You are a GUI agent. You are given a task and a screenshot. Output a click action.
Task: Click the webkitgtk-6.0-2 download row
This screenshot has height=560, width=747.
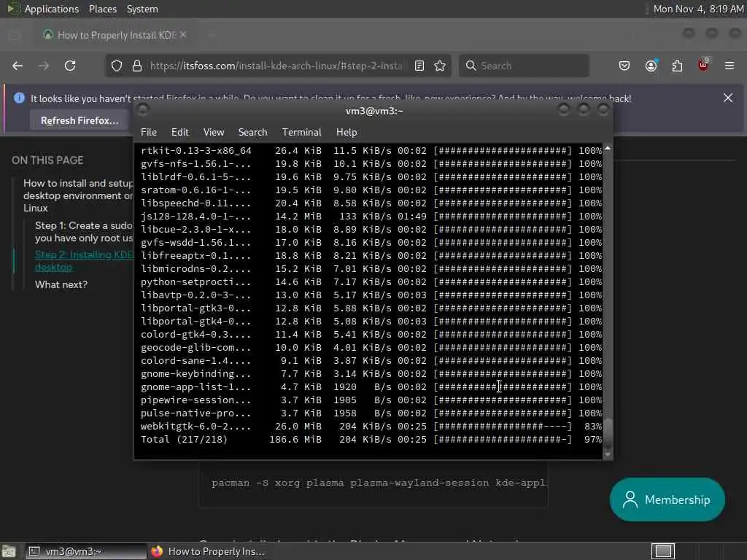[371, 426]
